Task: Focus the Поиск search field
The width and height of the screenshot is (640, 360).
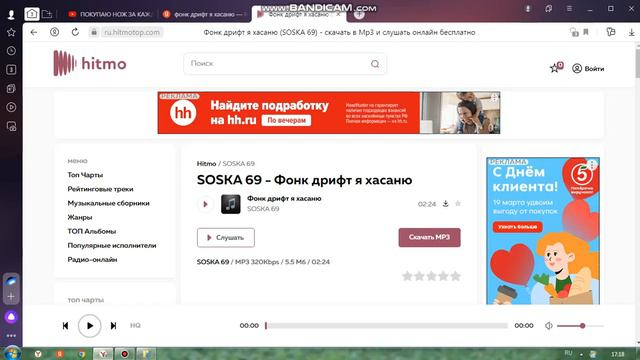Action: click(x=285, y=64)
